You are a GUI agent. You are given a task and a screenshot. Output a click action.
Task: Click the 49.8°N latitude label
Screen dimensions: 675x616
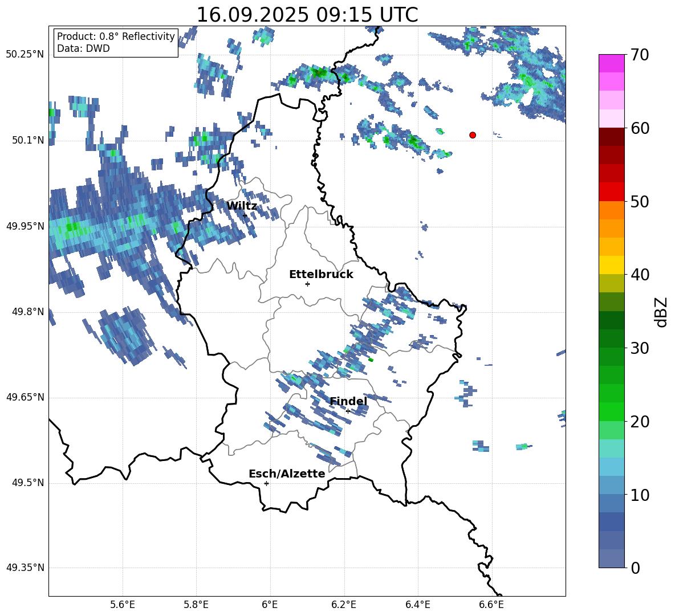(28, 312)
